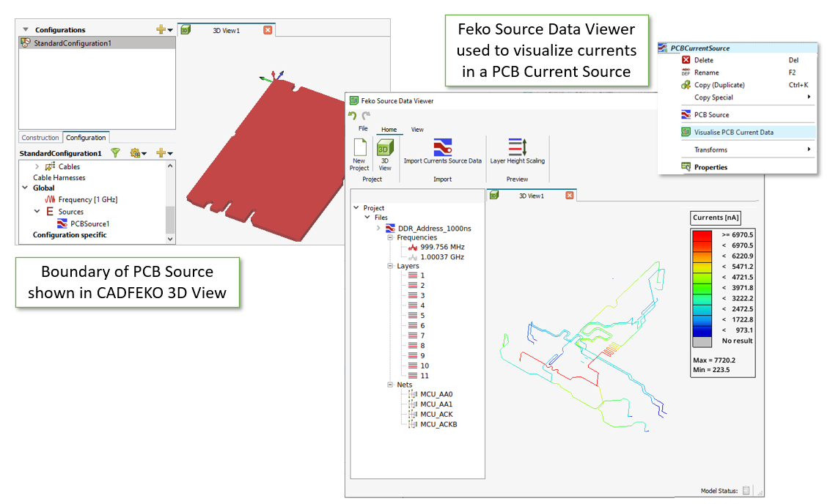Choose Visualise PCB Current Data menu entry
Screen dimensions: 830x504
pos(733,133)
